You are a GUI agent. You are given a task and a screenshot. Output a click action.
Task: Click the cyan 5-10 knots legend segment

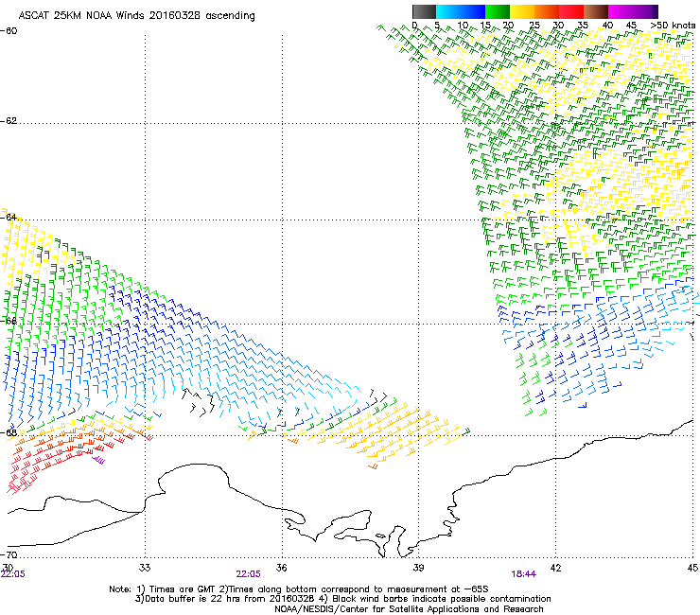coord(448,11)
